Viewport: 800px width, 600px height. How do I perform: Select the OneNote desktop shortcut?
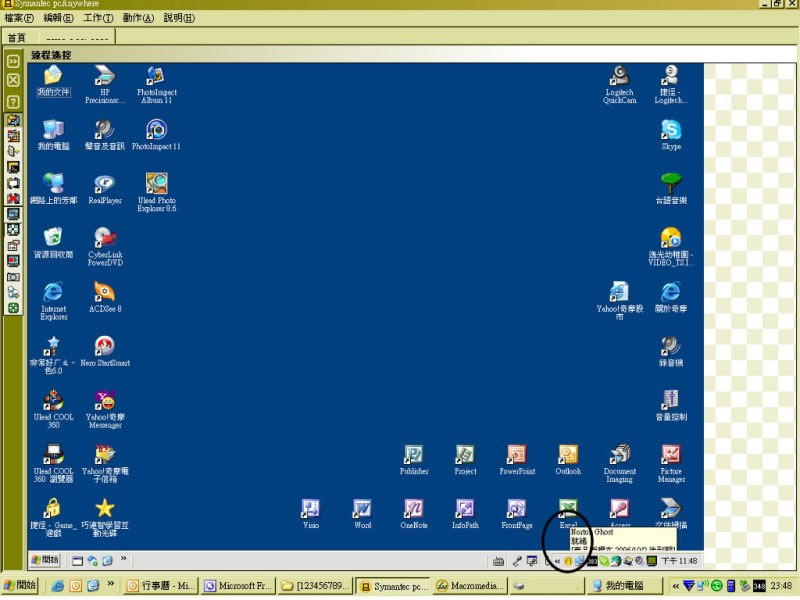click(x=414, y=514)
